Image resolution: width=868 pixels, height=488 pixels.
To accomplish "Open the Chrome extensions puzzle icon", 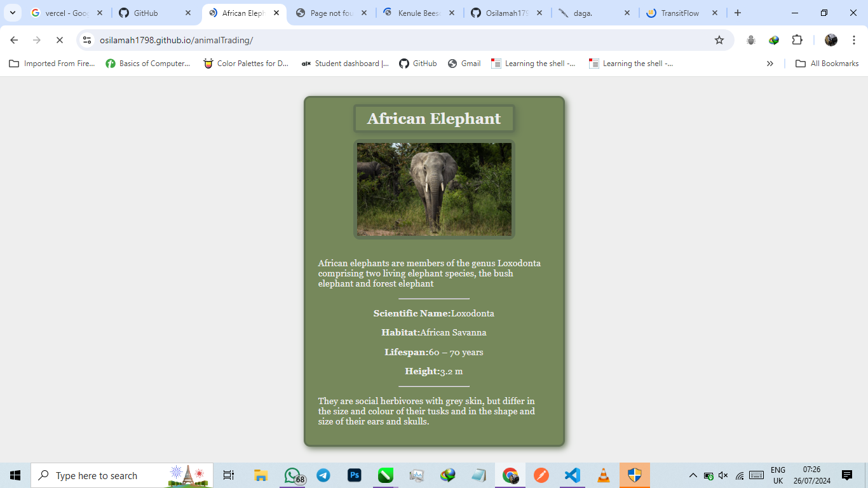I will point(797,39).
